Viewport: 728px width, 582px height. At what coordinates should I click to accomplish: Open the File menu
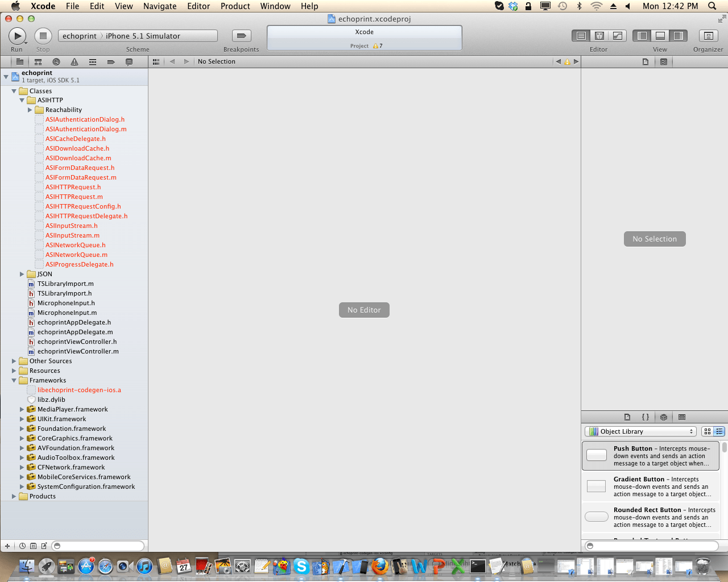72,6
